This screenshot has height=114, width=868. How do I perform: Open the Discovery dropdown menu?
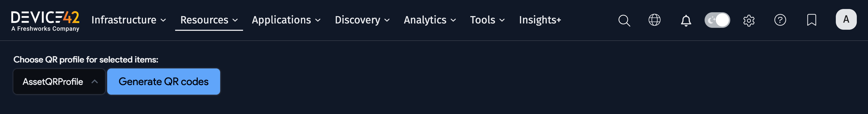[x=362, y=20]
